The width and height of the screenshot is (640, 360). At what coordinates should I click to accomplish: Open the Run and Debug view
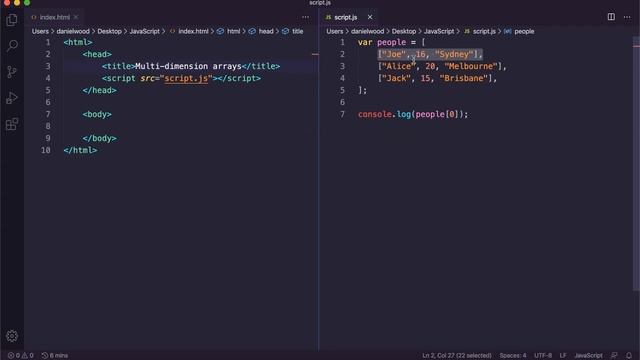point(12,98)
